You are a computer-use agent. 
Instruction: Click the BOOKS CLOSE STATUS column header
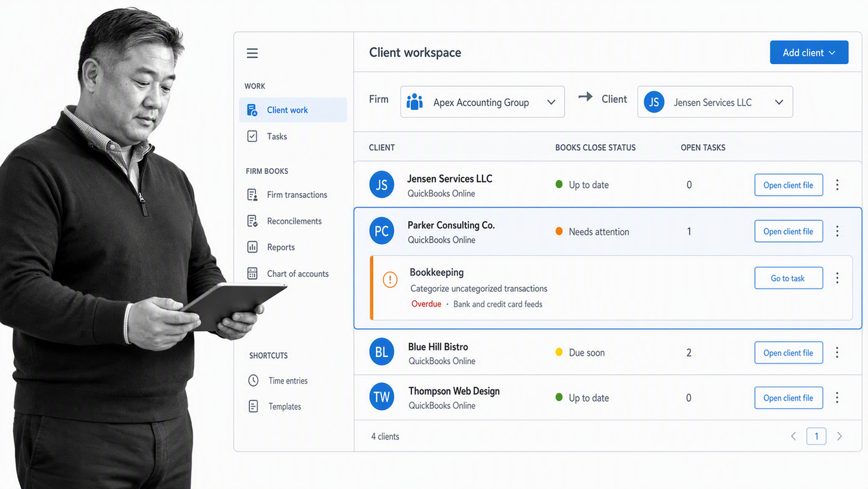595,147
